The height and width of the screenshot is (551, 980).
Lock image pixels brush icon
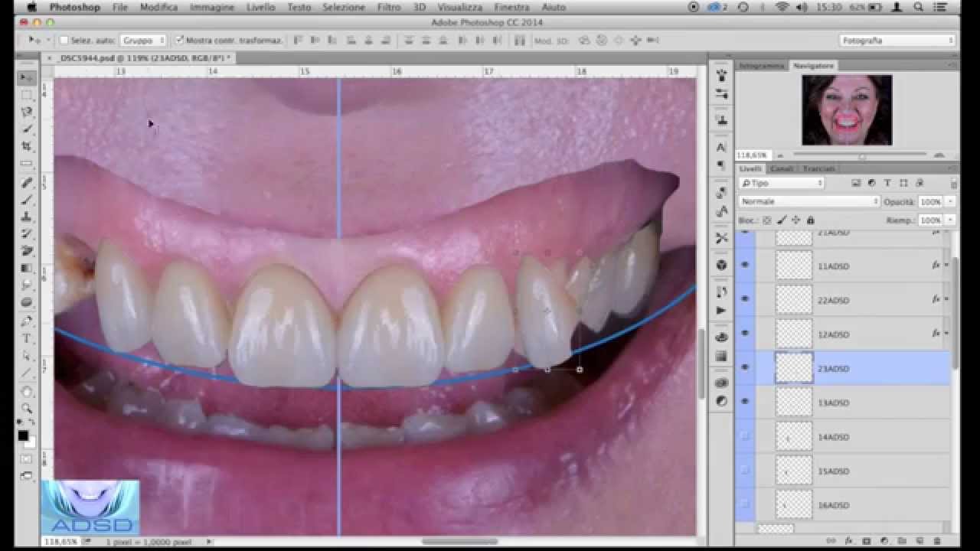(781, 220)
